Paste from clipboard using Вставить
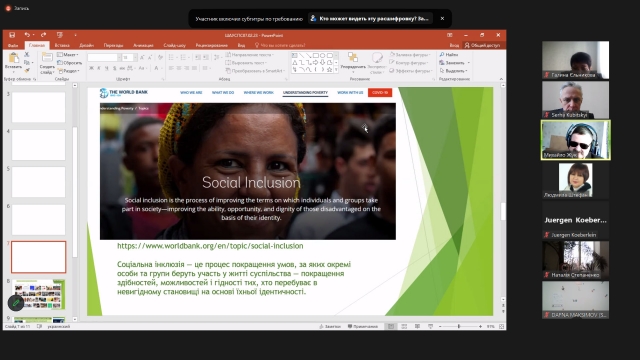The height and width of the screenshot is (360, 640). [x=13, y=61]
